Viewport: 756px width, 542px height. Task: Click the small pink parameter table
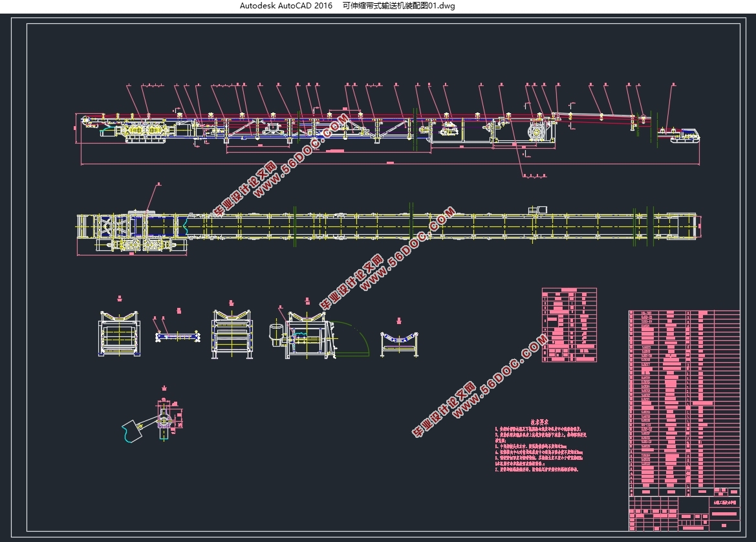[568, 324]
